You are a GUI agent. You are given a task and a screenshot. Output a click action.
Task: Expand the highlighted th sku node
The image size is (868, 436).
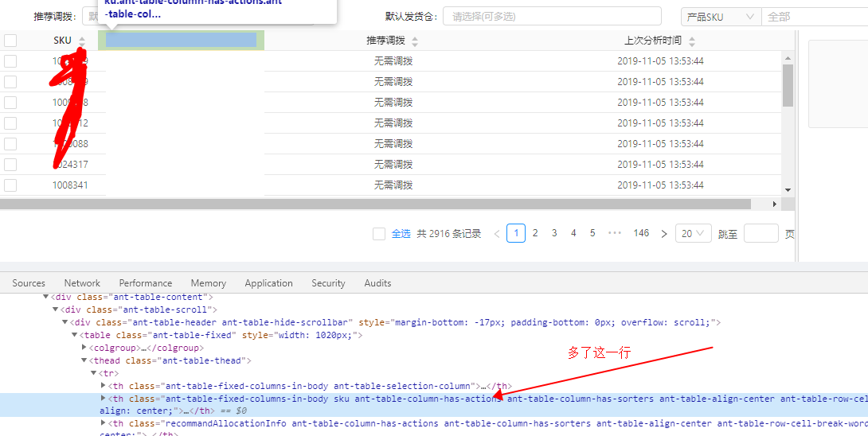coord(104,399)
